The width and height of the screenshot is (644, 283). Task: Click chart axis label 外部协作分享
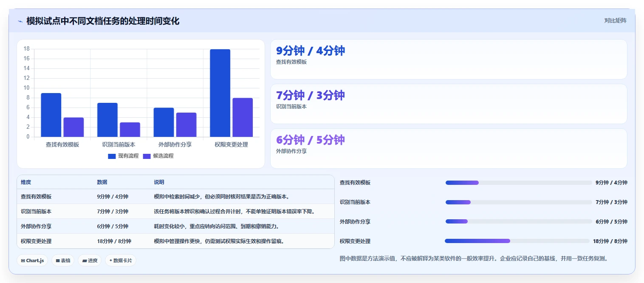(x=175, y=144)
